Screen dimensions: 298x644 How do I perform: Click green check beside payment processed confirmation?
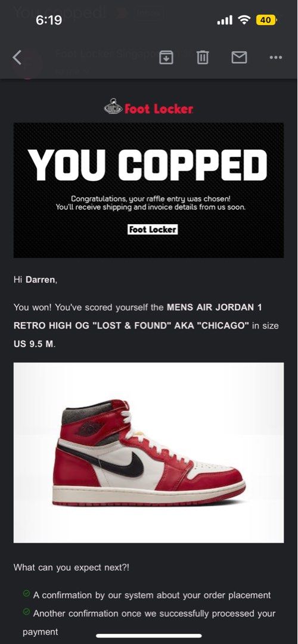(x=27, y=612)
